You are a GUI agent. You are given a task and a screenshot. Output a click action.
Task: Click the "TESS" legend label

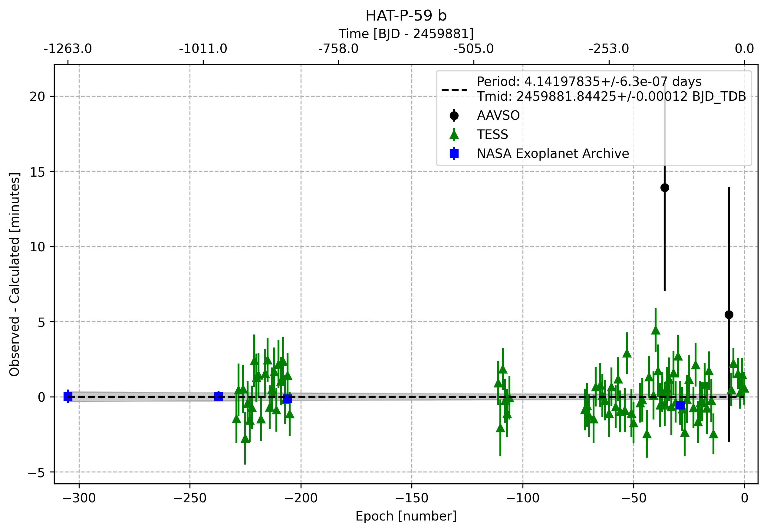[492, 135]
